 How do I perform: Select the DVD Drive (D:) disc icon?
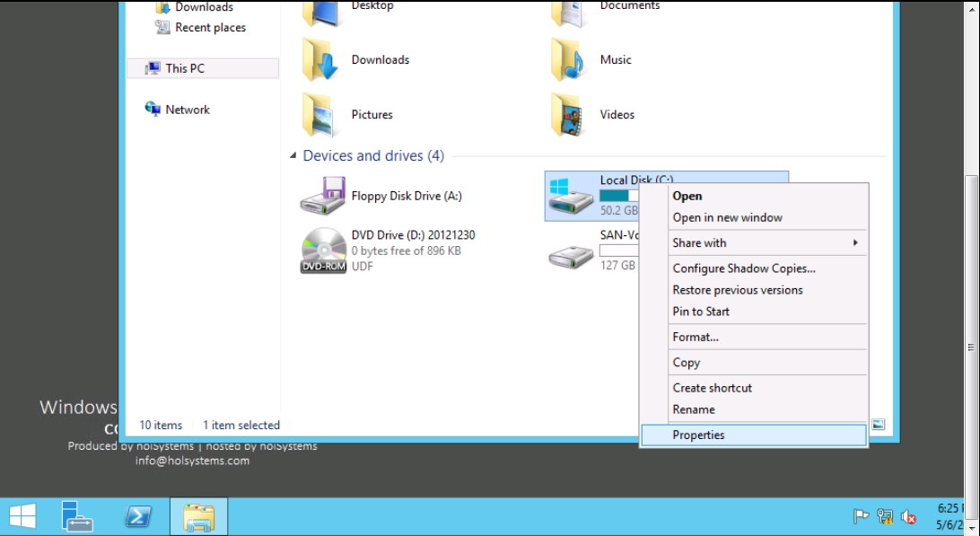pos(323,250)
